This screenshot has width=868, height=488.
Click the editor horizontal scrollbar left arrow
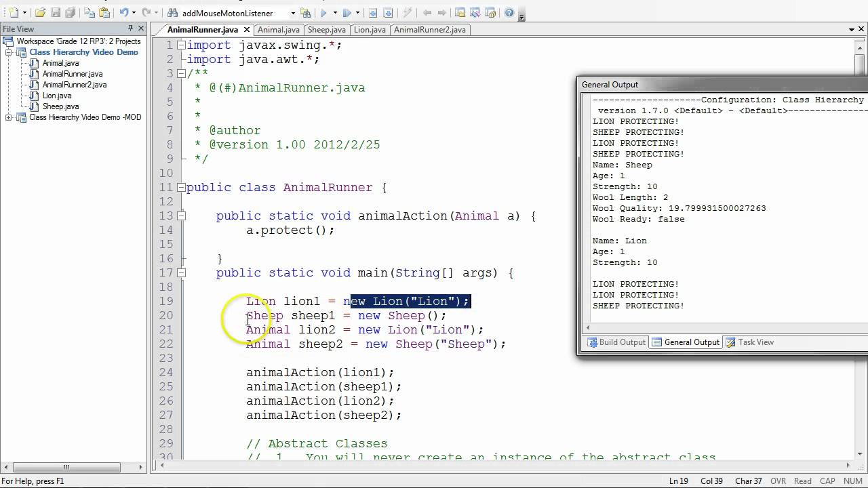[x=161, y=466]
